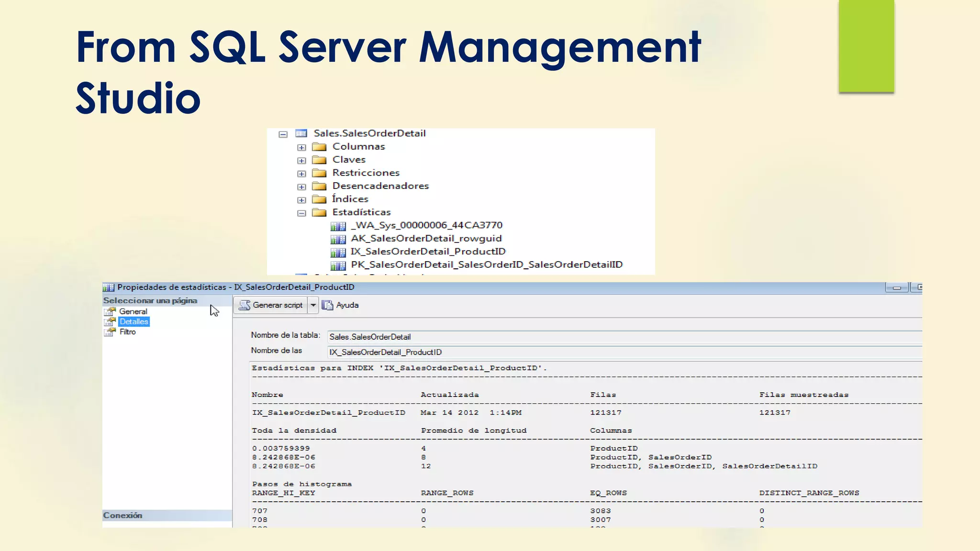Screen dimensions: 980x551
Task: Click the Ayuda help icon
Action: (x=327, y=305)
